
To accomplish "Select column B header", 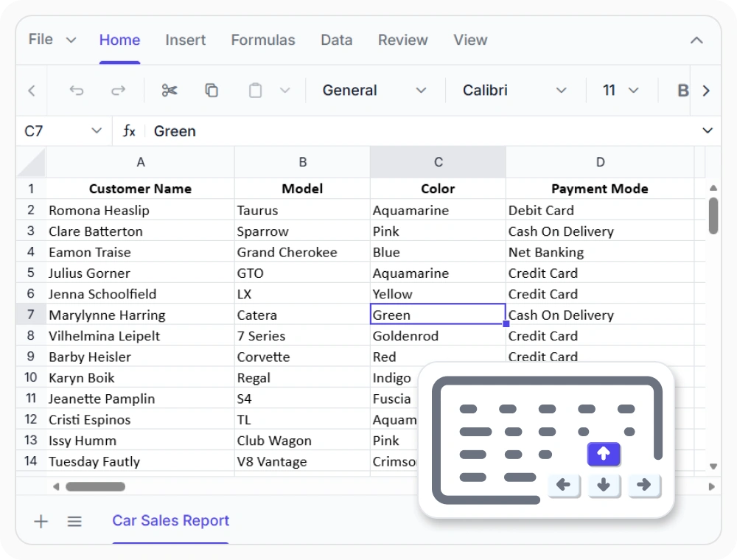I will tap(302, 162).
